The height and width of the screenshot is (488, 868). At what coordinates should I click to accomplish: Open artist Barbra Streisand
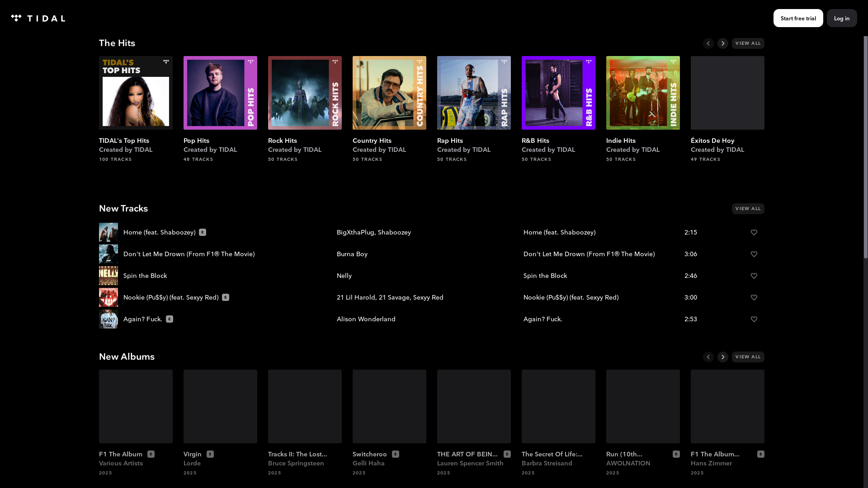pyautogui.click(x=547, y=463)
